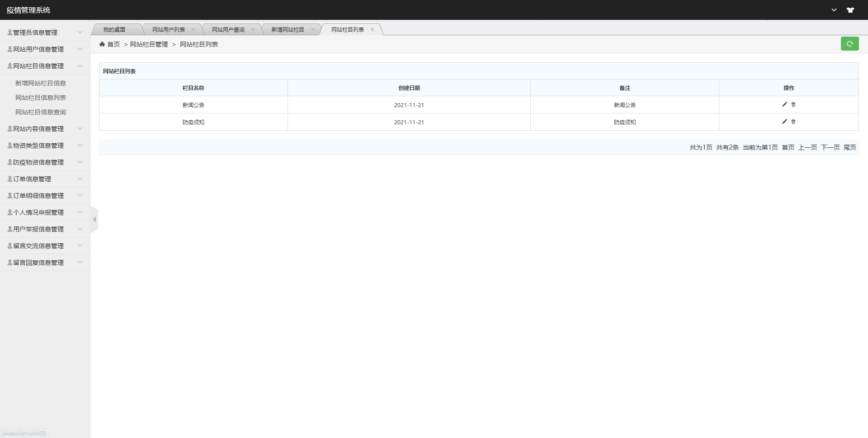Viewport: 868px width, 438px height.
Task: Edit the 防疫须知 row with pencil icon
Action: click(784, 122)
